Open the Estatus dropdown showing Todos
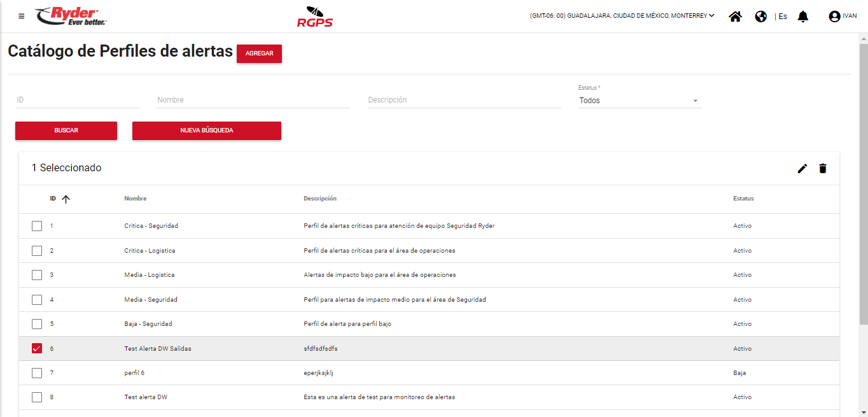The image size is (868, 417). 639,101
